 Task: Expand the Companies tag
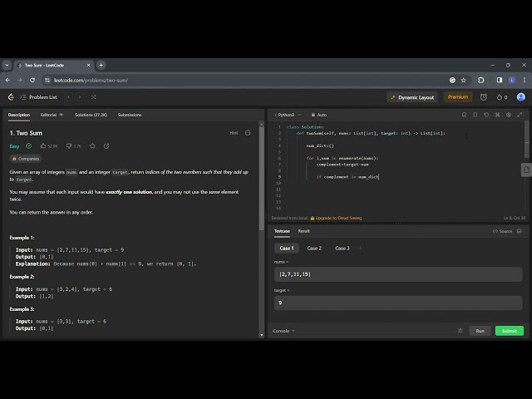[26, 159]
